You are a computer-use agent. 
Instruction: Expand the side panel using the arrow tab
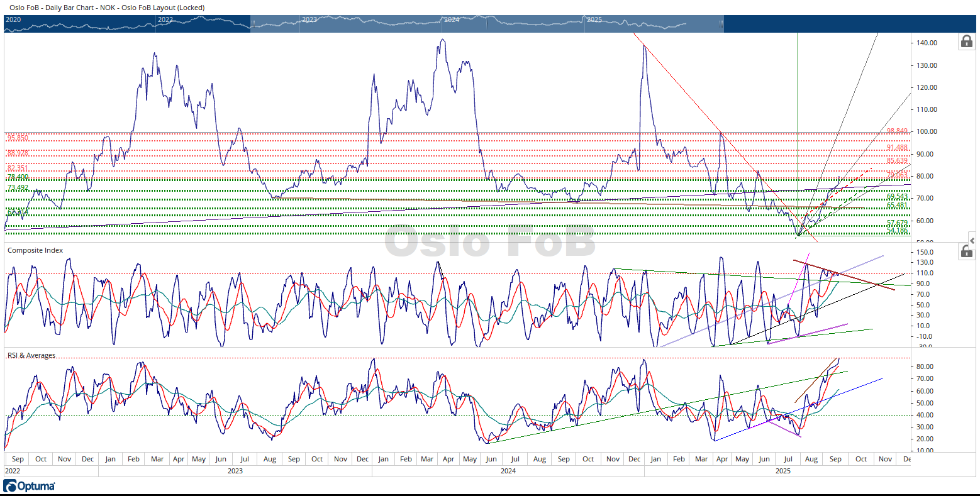[x=972, y=241]
